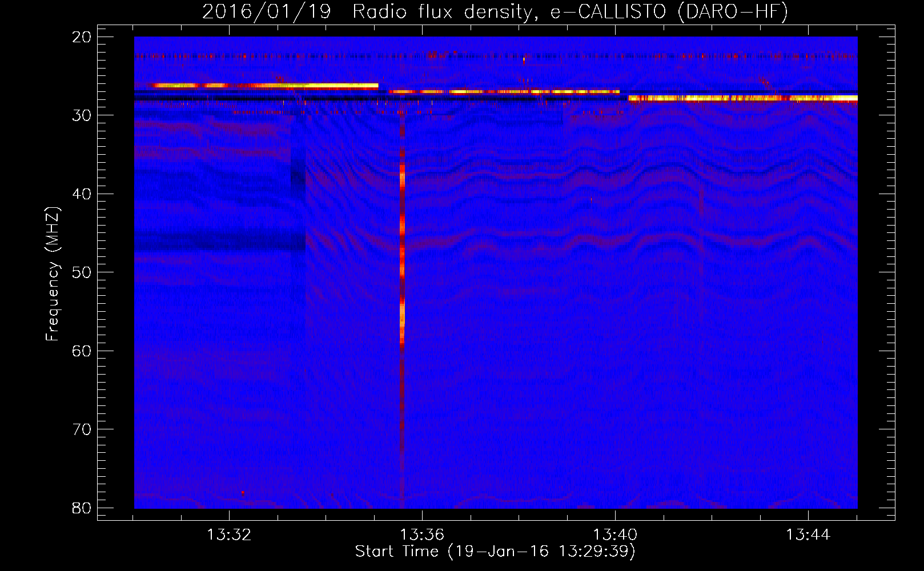This screenshot has height=571, width=924.
Task: Click the 40 MHz frequency tick label
Action: (x=82, y=194)
